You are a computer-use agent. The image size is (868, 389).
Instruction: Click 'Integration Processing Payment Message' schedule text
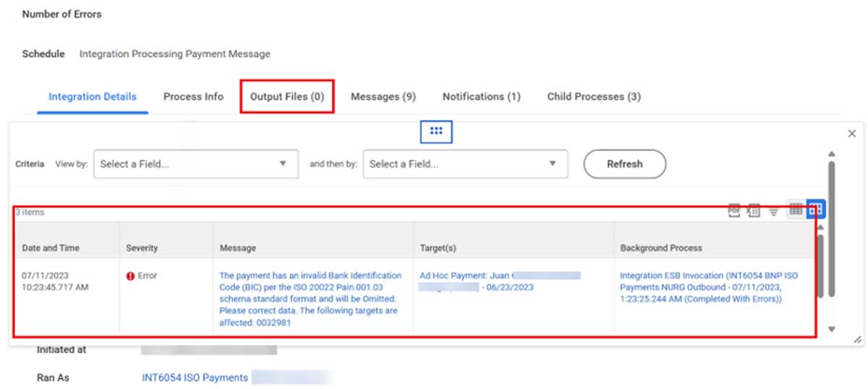tap(174, 54)
